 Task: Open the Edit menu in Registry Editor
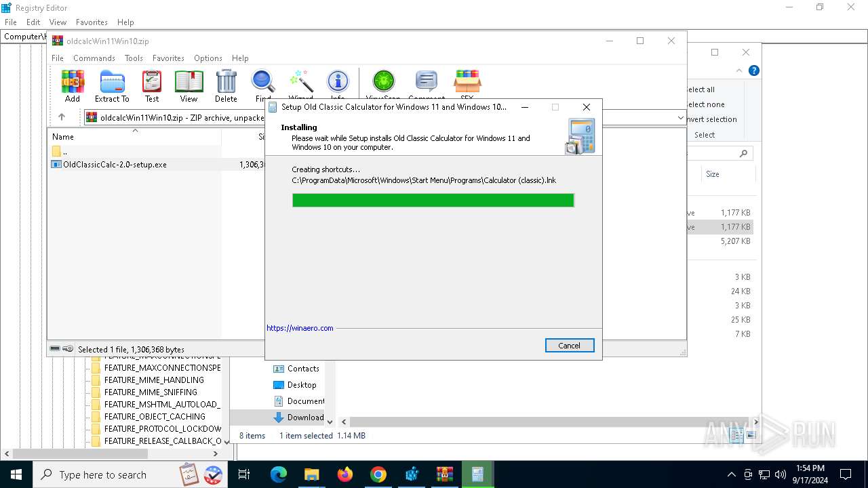(x=33, y=22)
